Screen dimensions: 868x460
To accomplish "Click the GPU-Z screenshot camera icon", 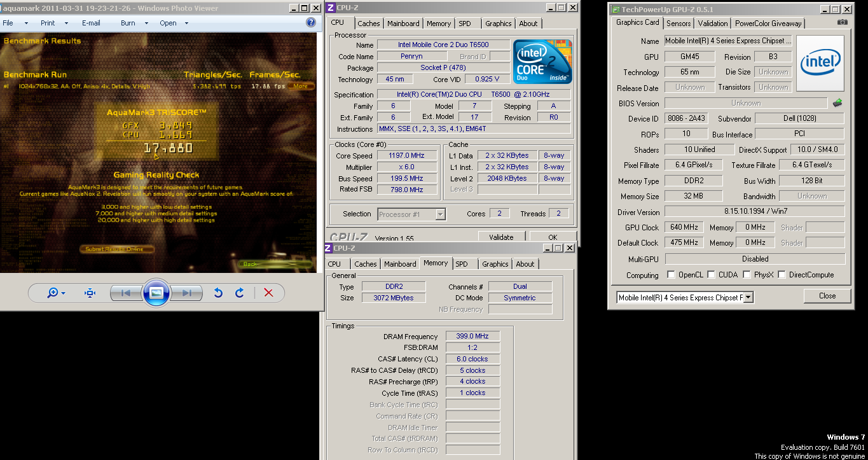I will click(843, 22).
